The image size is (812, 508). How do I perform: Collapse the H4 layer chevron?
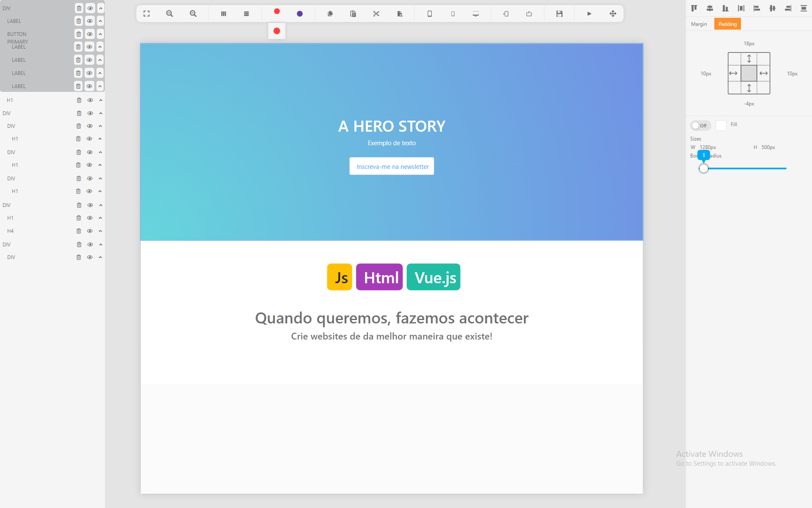[100, 231]
